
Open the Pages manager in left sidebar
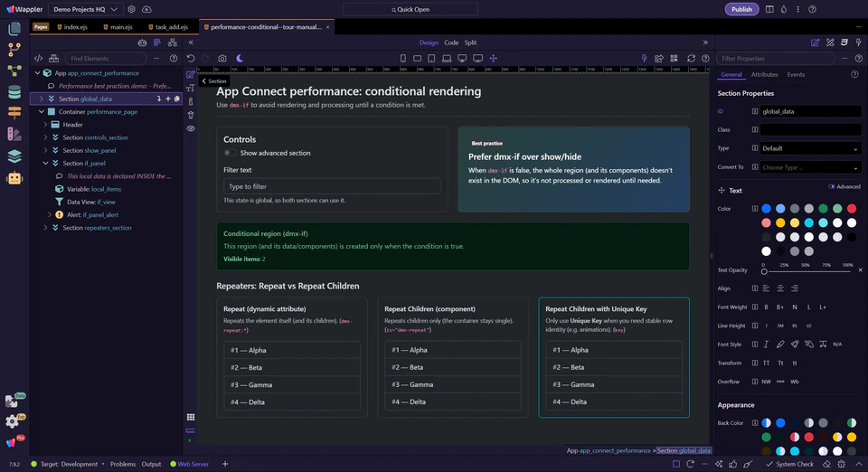click(x=14, y=28)
